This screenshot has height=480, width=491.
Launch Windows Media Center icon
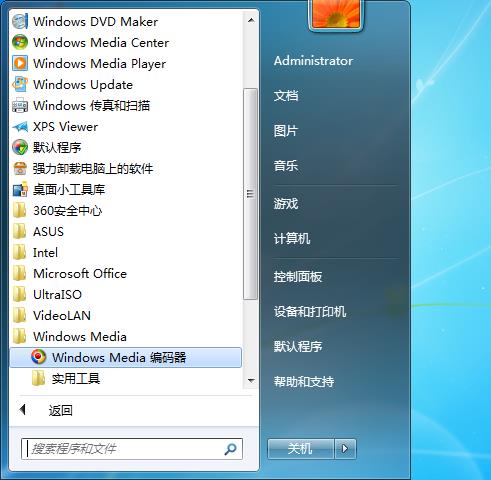click(x=20, y=42)
